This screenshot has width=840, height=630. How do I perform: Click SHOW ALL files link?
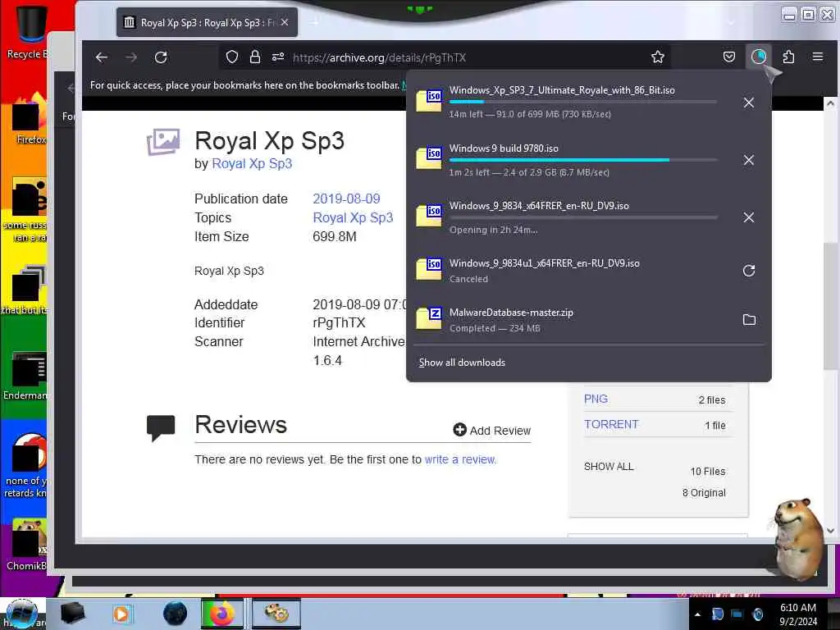click(x=609, y=467)
